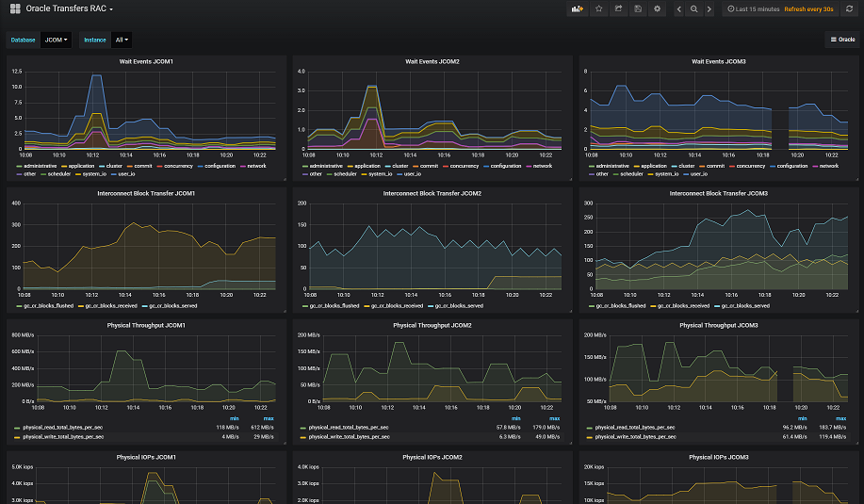Viewport: 864px width, 504px height.
Task: Toggle concurrency series in Wait Events JCOM2 legend
Action: 464,166
